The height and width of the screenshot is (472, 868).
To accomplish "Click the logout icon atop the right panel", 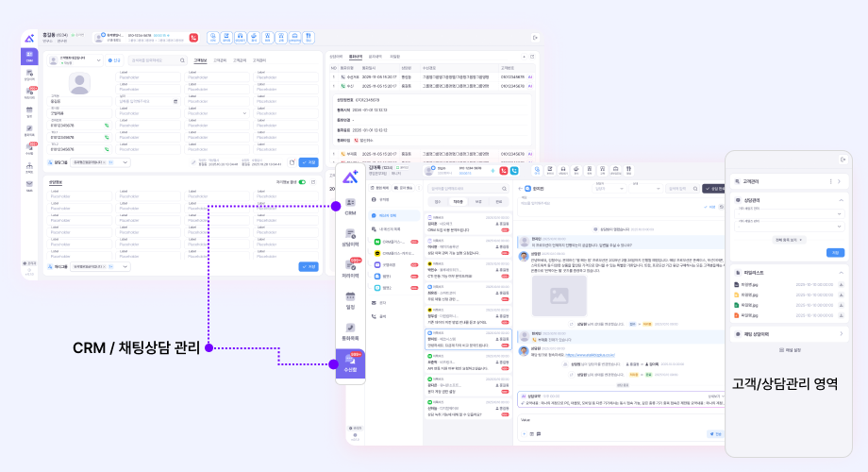I will pos(843,160).
